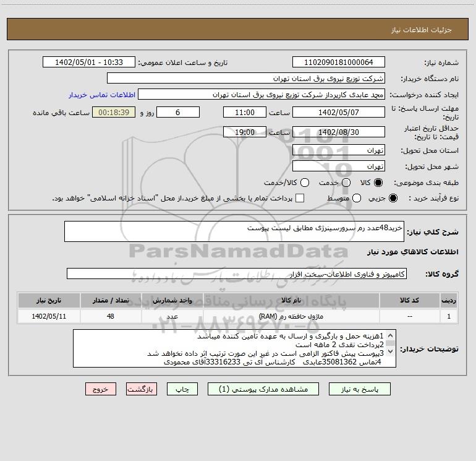Click the price validity date 1402/08/30

[x=339, y=132]
